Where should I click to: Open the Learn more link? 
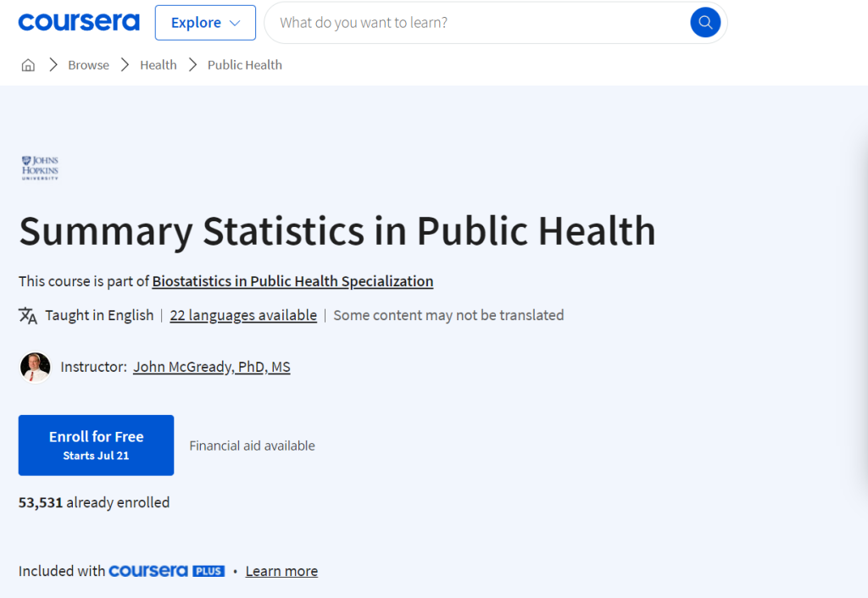pyautogui.click(x=281, y=571)
